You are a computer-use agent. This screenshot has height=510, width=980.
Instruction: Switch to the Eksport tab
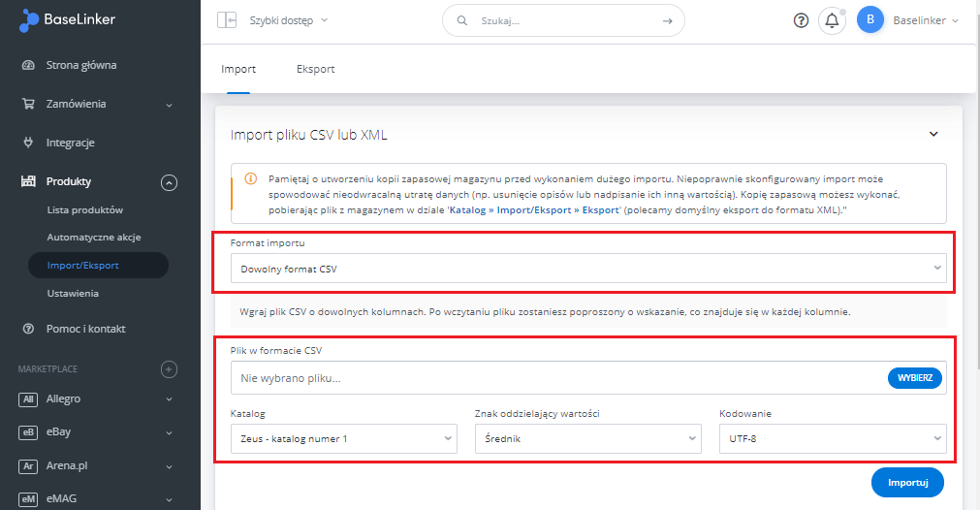point(316,70)
